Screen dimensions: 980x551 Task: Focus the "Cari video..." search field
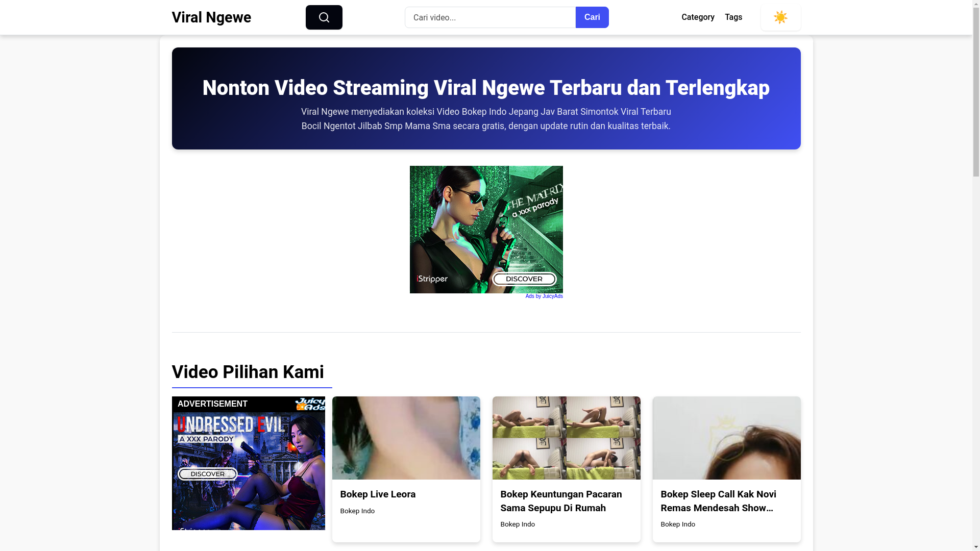pos(490,17)
